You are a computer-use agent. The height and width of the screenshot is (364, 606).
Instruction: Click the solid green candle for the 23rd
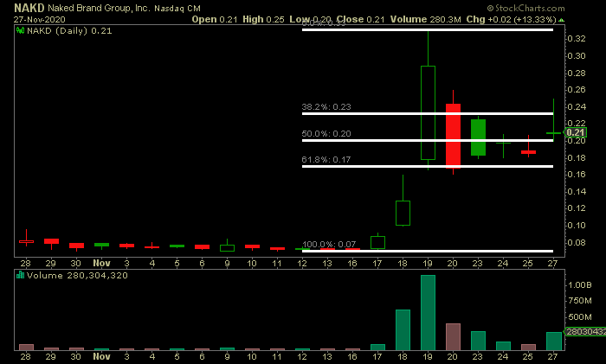tap(478, 137)
